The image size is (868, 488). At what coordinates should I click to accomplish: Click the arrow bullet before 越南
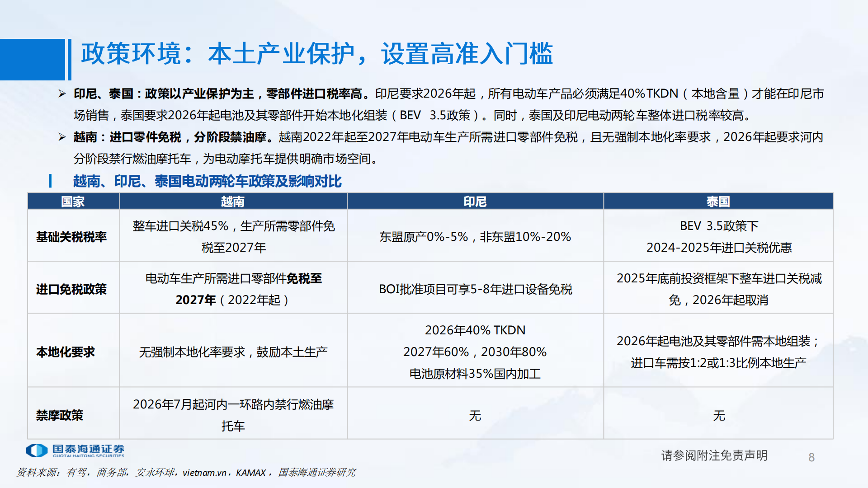[62, 137]
